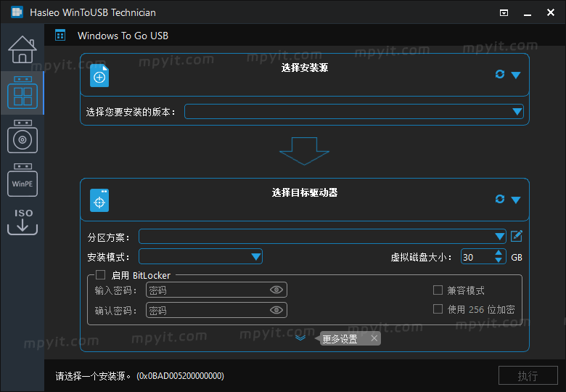Expand more settings double chevron
Viewport: 566px width, 392px height.
[300, 338]
